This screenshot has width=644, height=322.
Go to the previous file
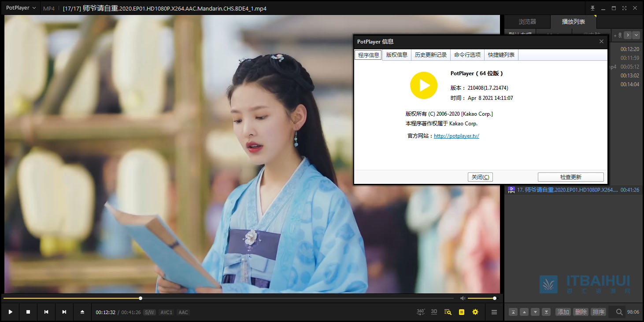[x=46, y=312]
